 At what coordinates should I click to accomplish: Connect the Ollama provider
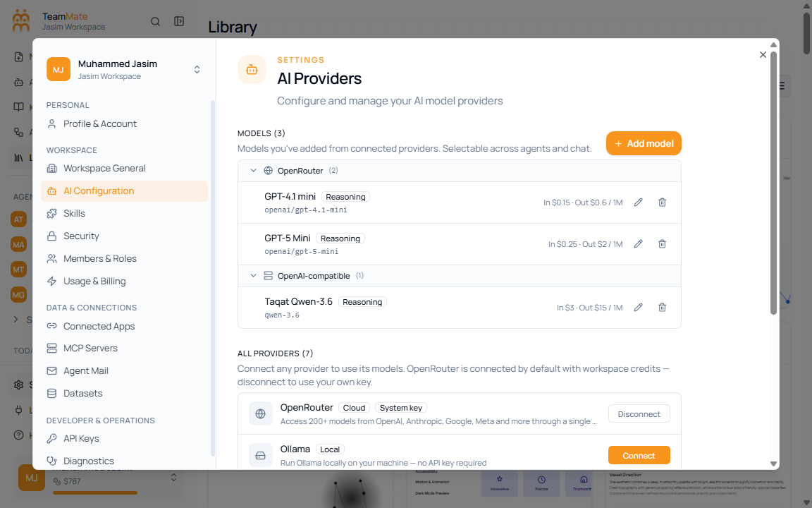[x=639, y=455]
